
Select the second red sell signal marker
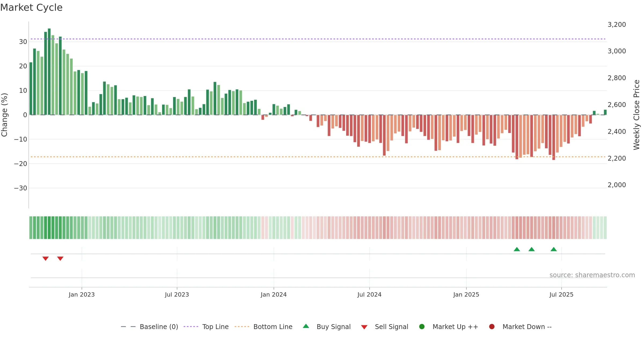pyautogui.click(x=60, y=258)
